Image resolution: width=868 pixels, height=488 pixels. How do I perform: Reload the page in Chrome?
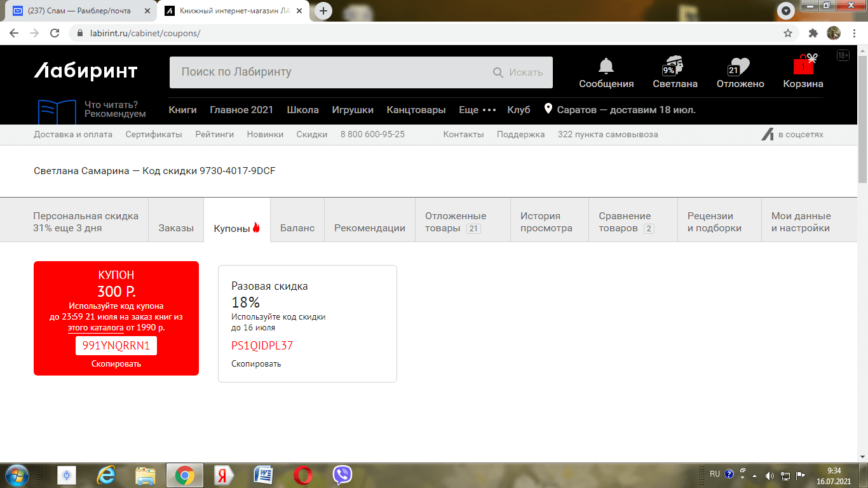coord(55,33)
